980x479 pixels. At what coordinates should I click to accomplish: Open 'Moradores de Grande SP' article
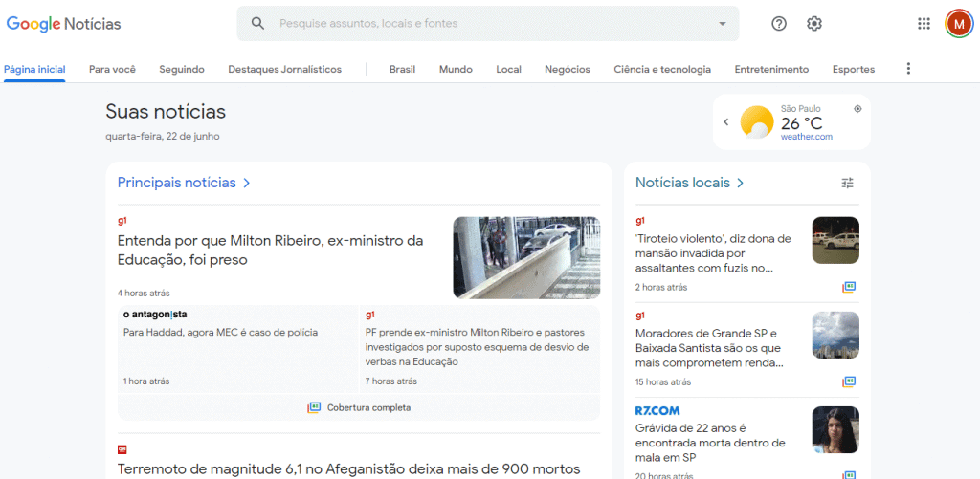709,348
